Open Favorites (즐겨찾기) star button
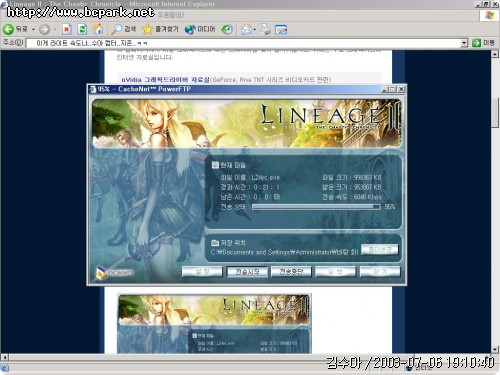This screenshot has width=500, height=375. pyautogui.click(x=160, y=29)
